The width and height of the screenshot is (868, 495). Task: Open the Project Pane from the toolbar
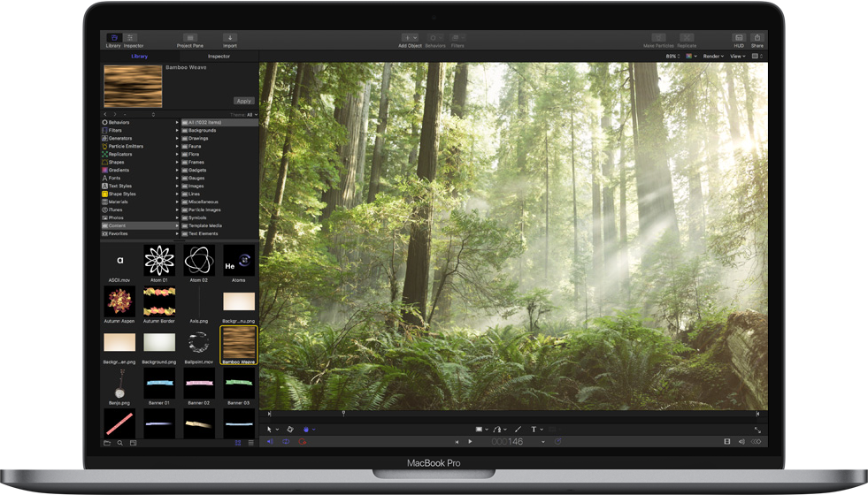[x=189, y=39]
